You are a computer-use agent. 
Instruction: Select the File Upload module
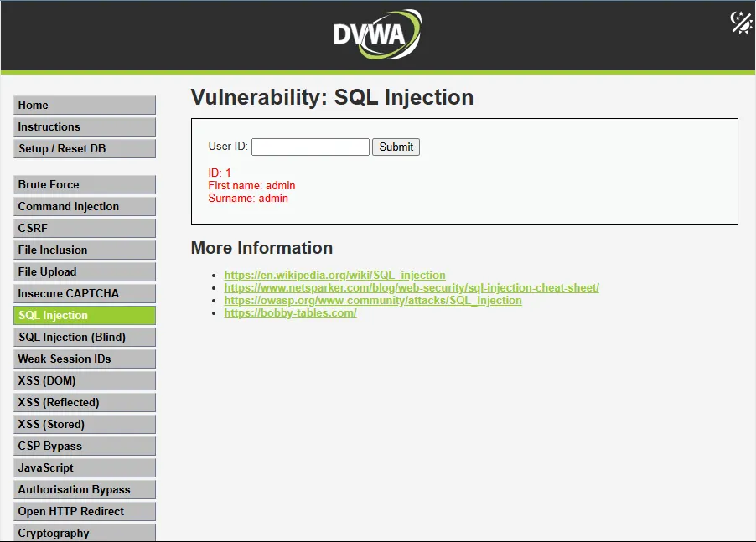point(84,271)
